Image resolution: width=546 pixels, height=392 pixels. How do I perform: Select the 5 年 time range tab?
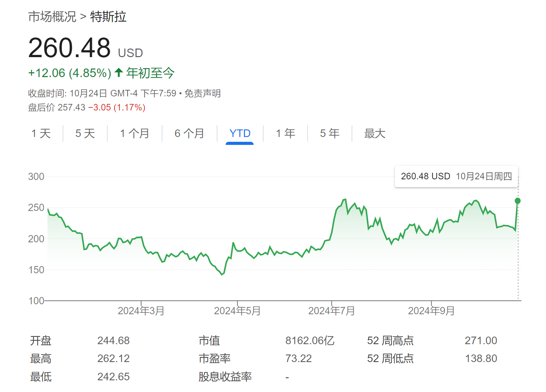point(330,134)
